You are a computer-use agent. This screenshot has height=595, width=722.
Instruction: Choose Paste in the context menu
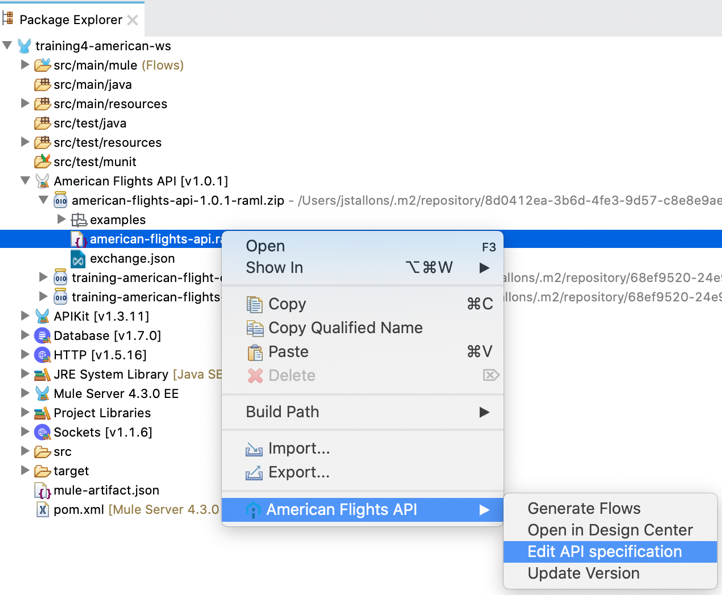coord(362,352)
